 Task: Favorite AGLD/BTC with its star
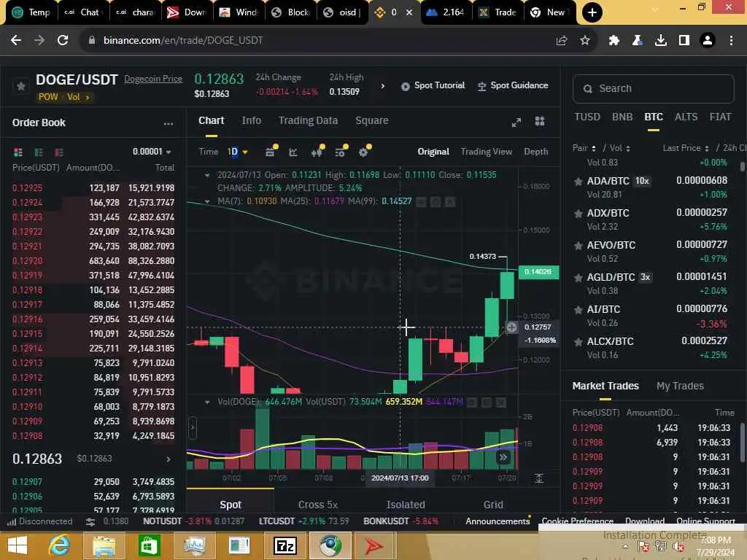578,278
